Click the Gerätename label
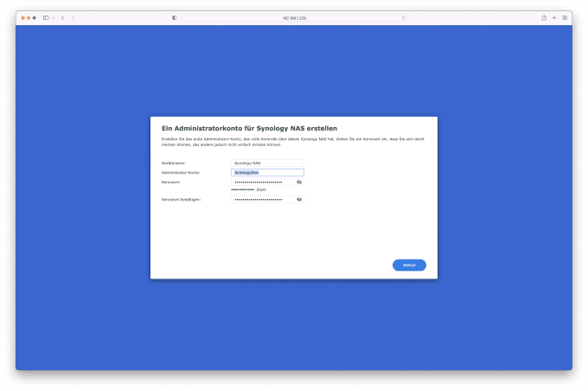This screenshot has width=588, height=391. [x=174, y=163]
